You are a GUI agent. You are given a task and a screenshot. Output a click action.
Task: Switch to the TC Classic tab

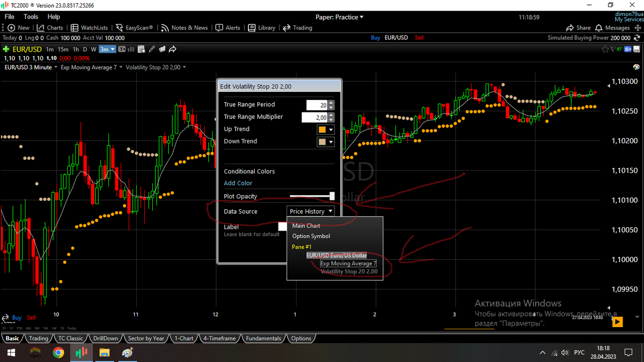click(x=70, y=338)
